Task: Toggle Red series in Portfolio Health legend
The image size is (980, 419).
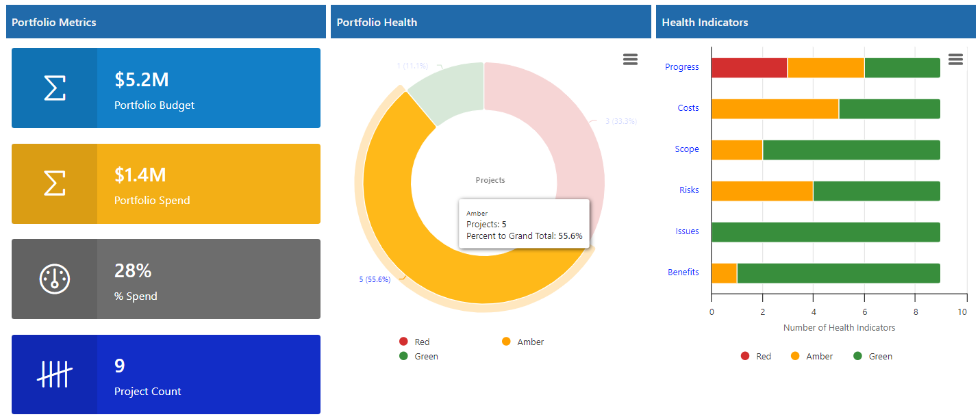Action: coord(414,342)
